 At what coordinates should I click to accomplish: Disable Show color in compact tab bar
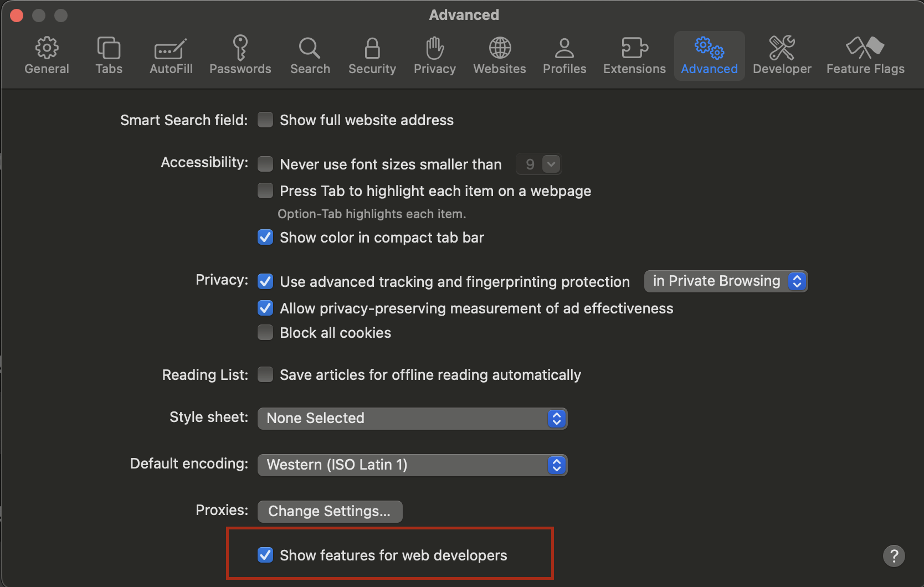click(265, 237)
